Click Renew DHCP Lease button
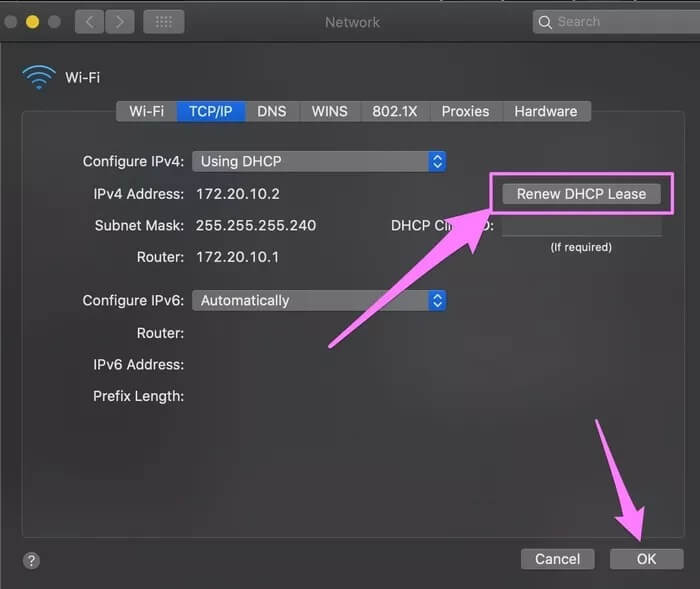 pyautogui.click(x=581, y=194)
